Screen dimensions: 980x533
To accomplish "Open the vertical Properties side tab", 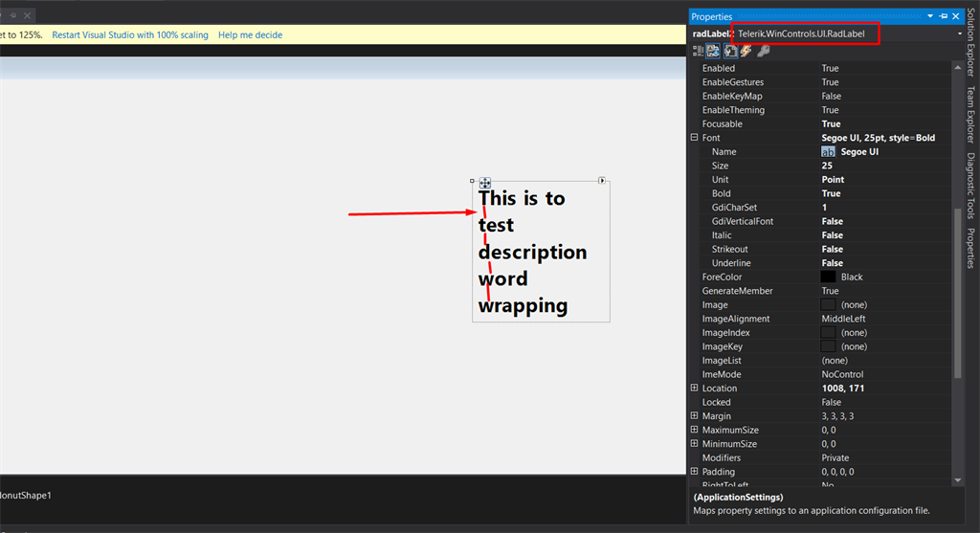I will [970, 249].
